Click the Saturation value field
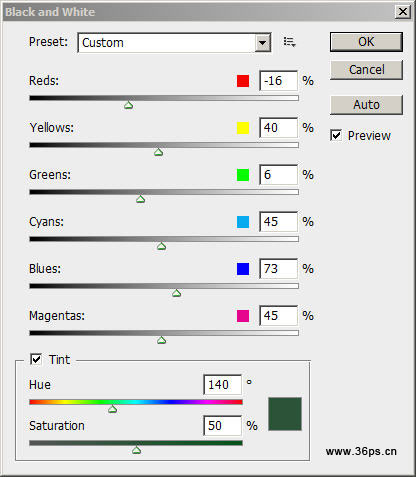The width and height of the screenshot is (416, 477). coord(222,426)
